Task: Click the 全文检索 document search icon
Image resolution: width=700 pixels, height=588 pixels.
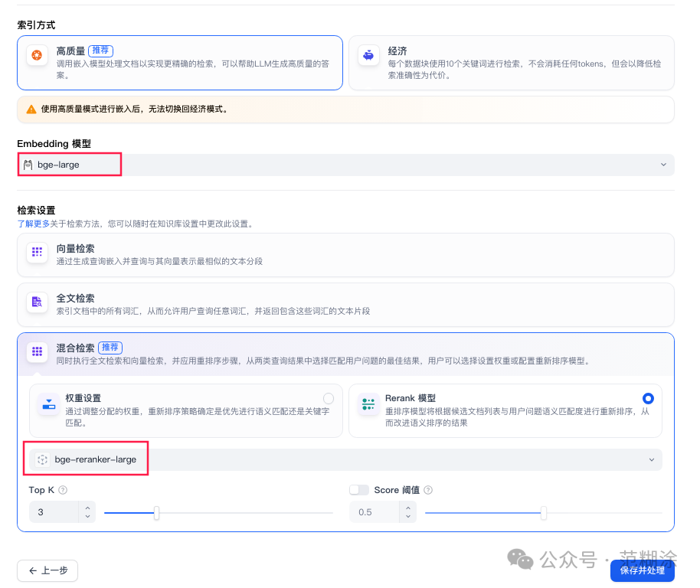Action: [x=37, y=302]
